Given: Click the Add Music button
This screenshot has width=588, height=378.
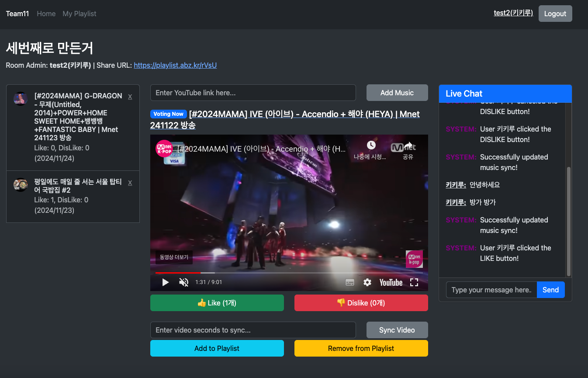Looking at the screenshot, I should [397, 93].
